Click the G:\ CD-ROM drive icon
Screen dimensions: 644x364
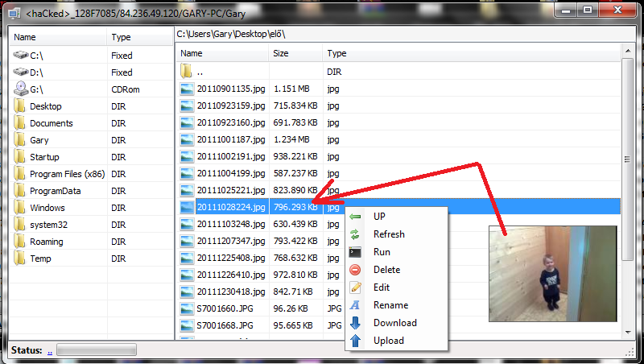[21, 89]
